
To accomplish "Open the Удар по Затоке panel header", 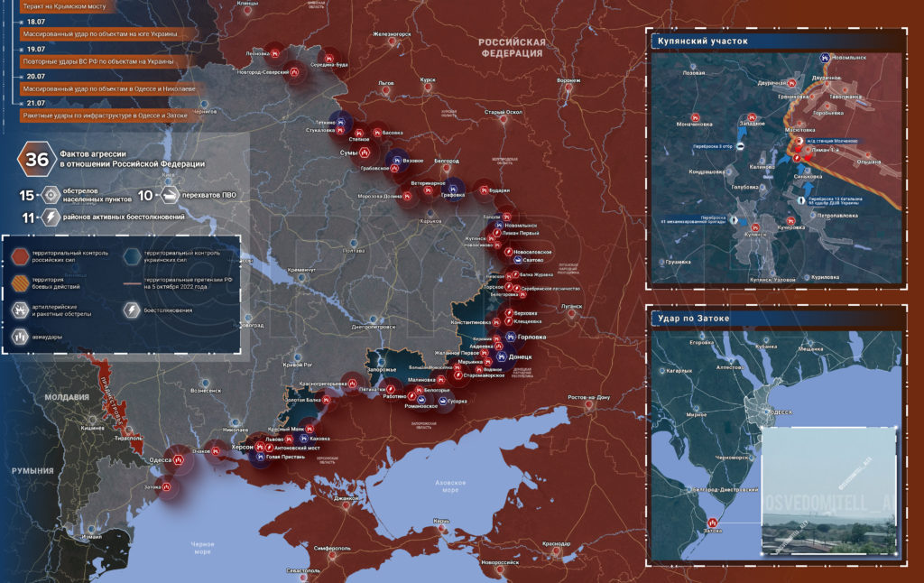I will [777, 319].
